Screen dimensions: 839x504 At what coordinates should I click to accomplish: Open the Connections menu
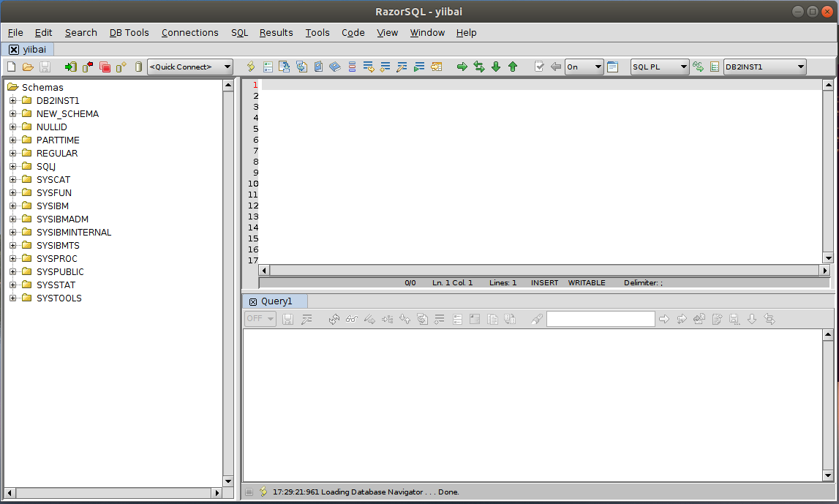189,33
